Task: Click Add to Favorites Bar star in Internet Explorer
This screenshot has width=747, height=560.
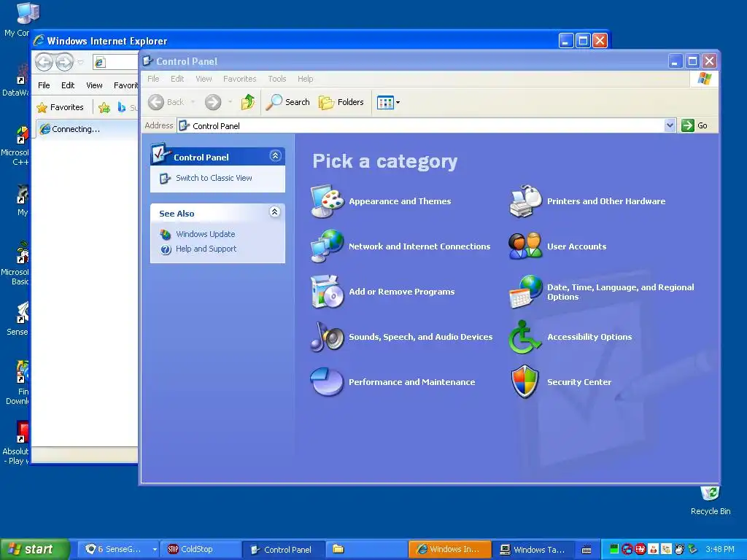Action: (104, 108)
